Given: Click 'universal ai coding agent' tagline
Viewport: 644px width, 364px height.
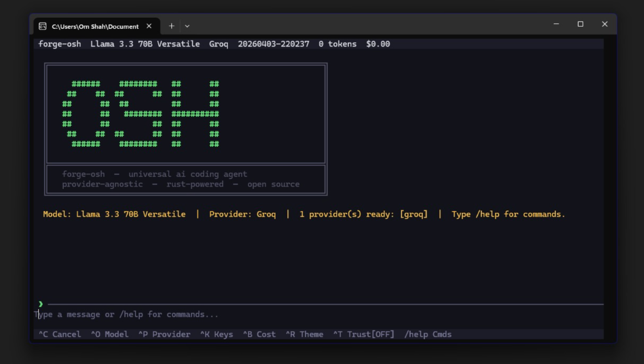Looking at the screenshot, I should 187,174.
